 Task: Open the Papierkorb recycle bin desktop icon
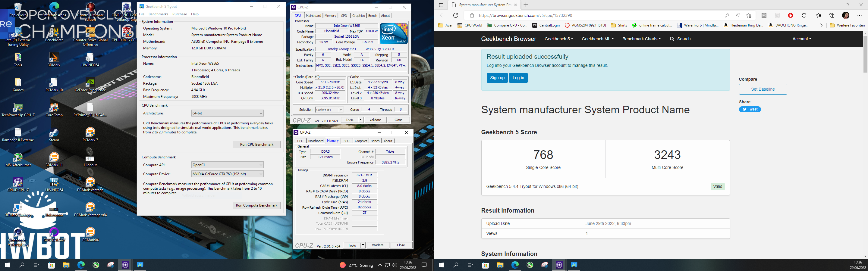[18, 9]
